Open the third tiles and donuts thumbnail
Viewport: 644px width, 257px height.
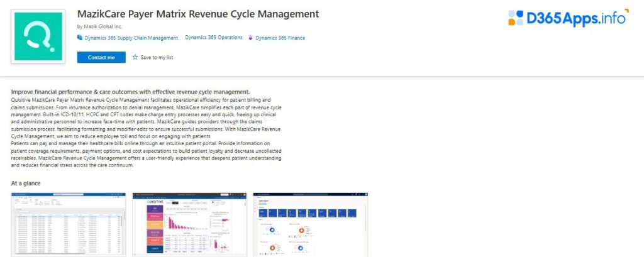pyautogui.click(x=311, y=224)
